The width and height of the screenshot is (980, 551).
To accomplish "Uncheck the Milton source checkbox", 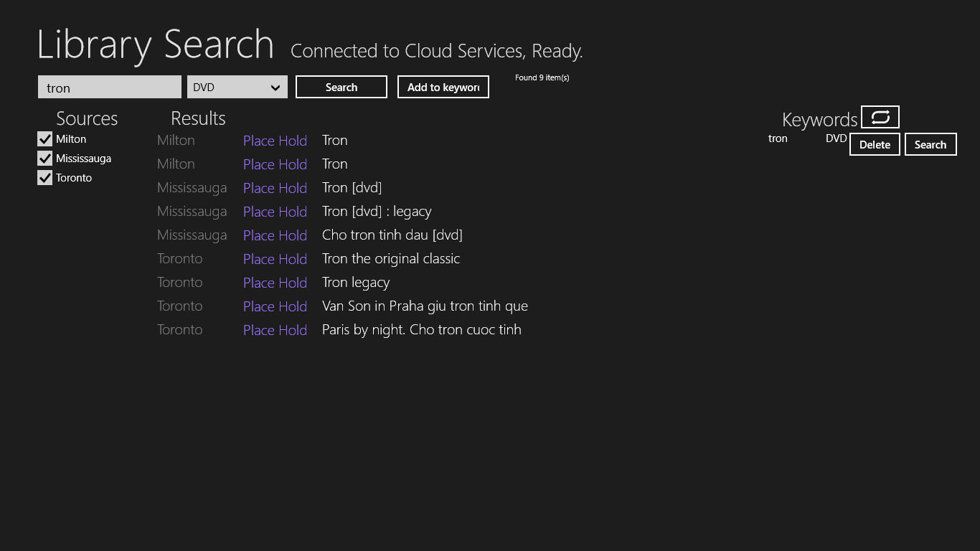I will (x=45, y=139).
